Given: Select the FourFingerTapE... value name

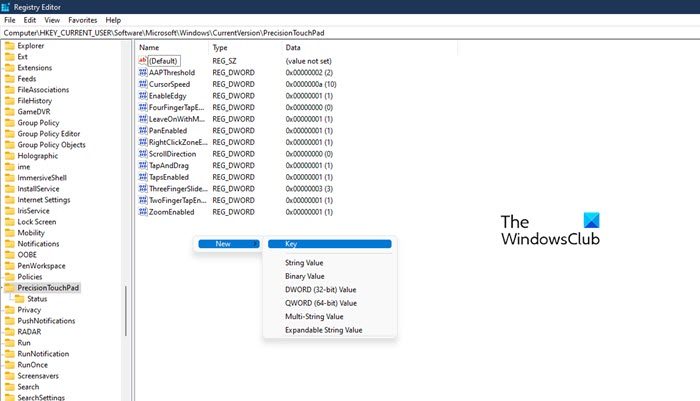Looking at the screenshot, I should pyautogui.click(x=176, y=107).
